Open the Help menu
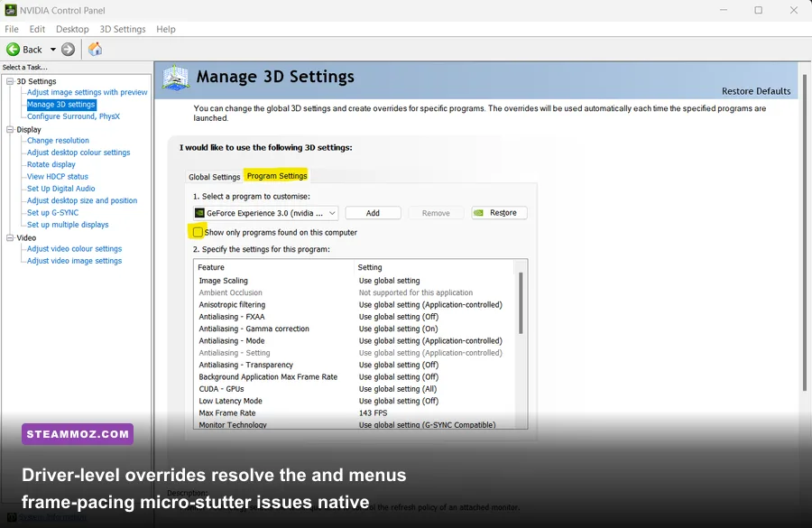Screen dimensions: 812x528 pyautogui.click(x=166, y=29)
